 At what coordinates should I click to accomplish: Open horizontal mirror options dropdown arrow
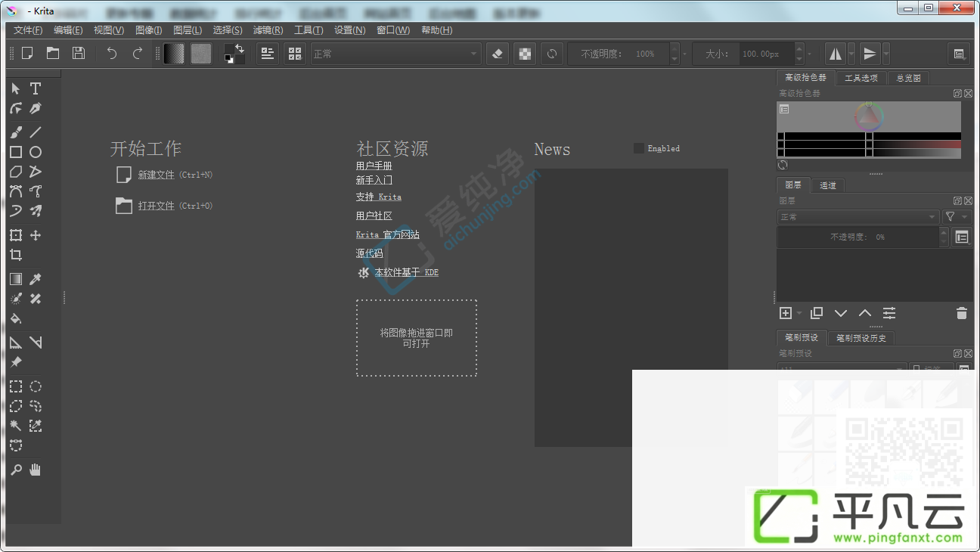click(851, 54)
